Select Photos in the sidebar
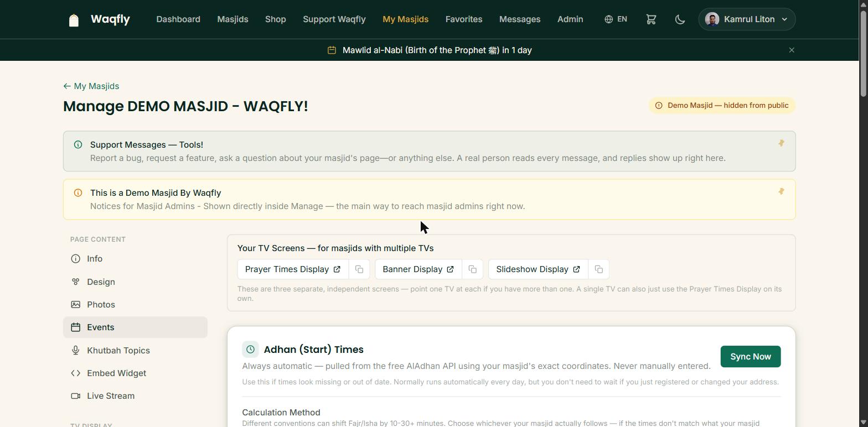 pos(135,305)
